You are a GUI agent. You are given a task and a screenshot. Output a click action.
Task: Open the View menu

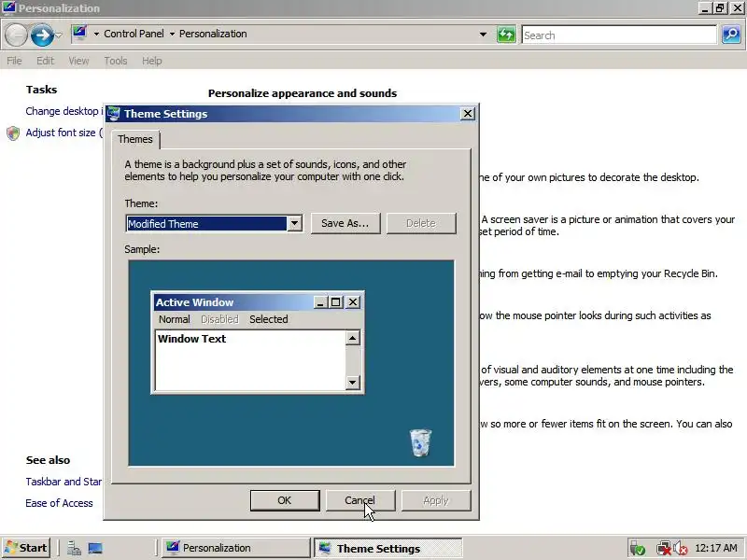coord(78,61)
